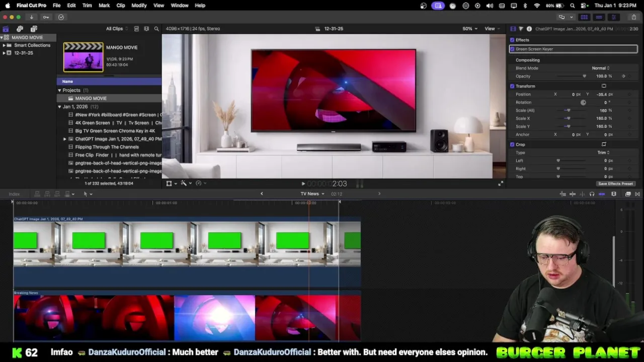
Task: Open the tool selection arrow dropdown
Action: coord(88,194)
